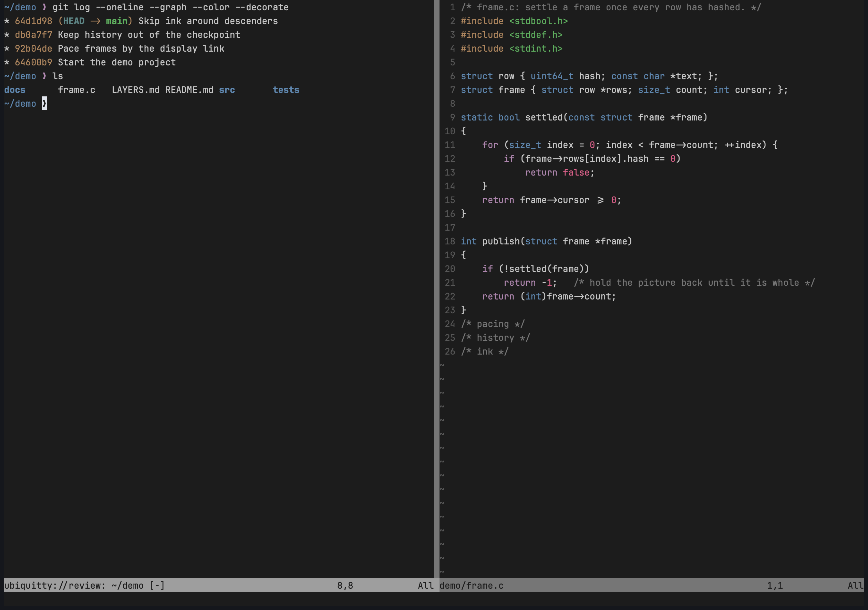
Task: Click 'frame.c' in the ls output
Action: [76, 90]
